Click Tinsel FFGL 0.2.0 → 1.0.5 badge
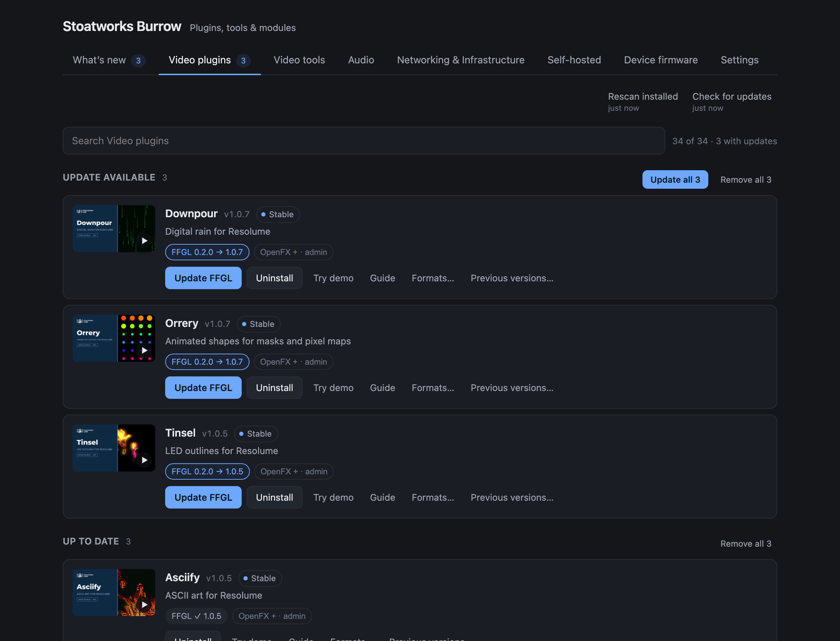Image resolution: width=840 pixels, height=641 pixels. (208, 471)
